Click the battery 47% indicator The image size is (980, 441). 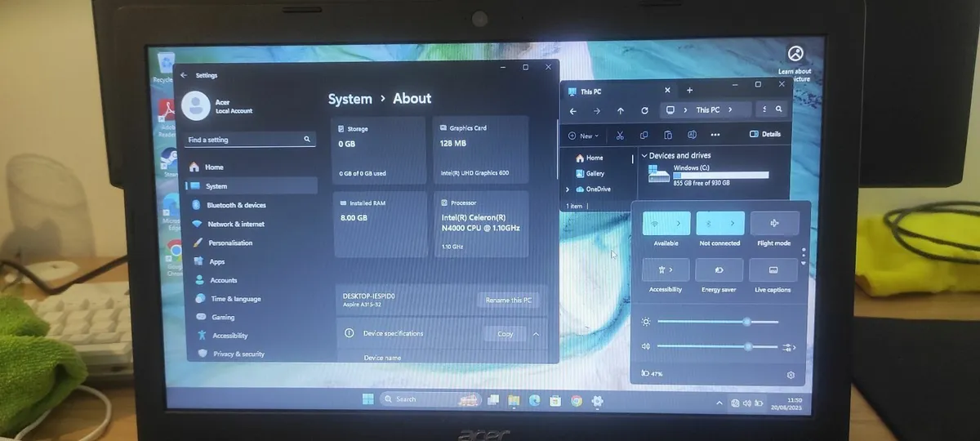pyautogui.click(x=653, y=374)
